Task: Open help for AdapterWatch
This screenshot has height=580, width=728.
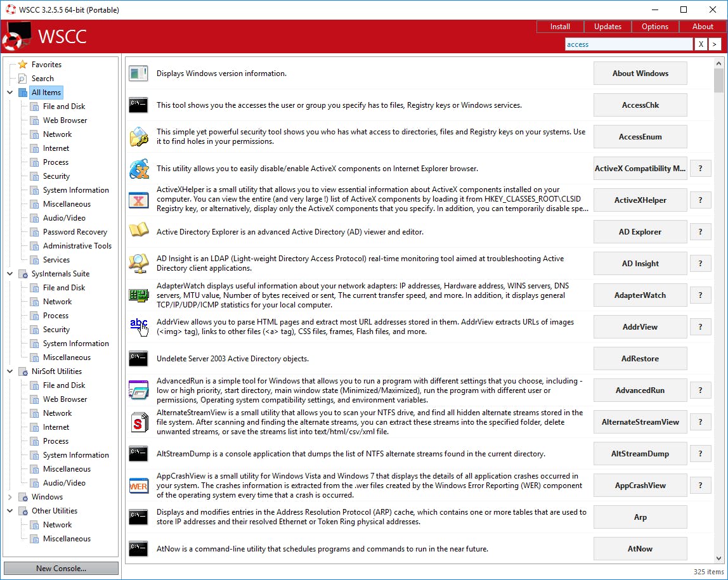Action: [x=700, y=295]
